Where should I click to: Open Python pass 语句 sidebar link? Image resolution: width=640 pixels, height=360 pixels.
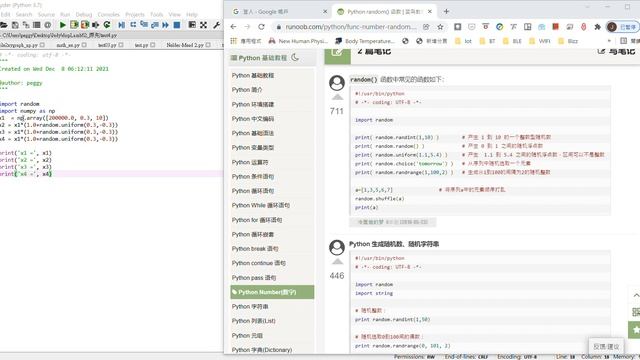254,278
